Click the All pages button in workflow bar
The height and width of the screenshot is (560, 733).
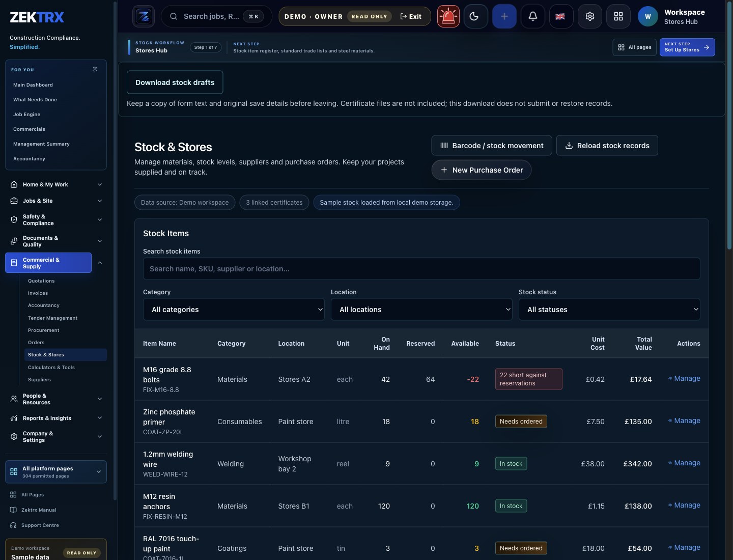635,47
